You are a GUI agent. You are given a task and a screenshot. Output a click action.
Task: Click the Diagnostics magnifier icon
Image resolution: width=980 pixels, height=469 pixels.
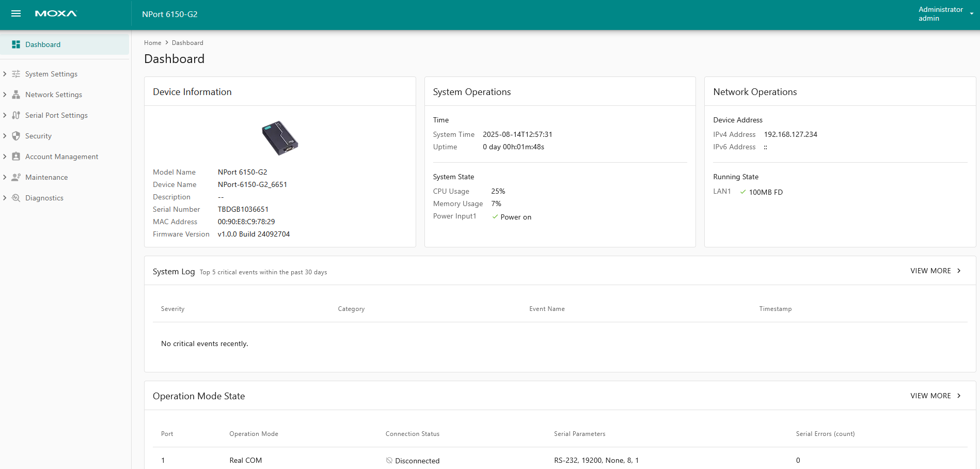coord(16,198)
